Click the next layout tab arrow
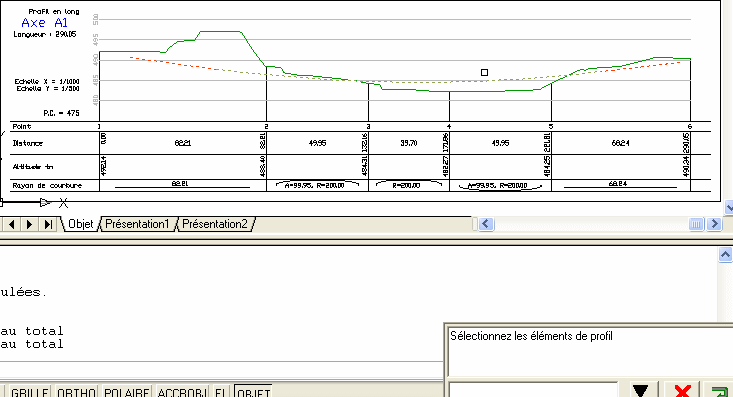Image resolution: width=733 pixels, height=397 pixels. 29,224
